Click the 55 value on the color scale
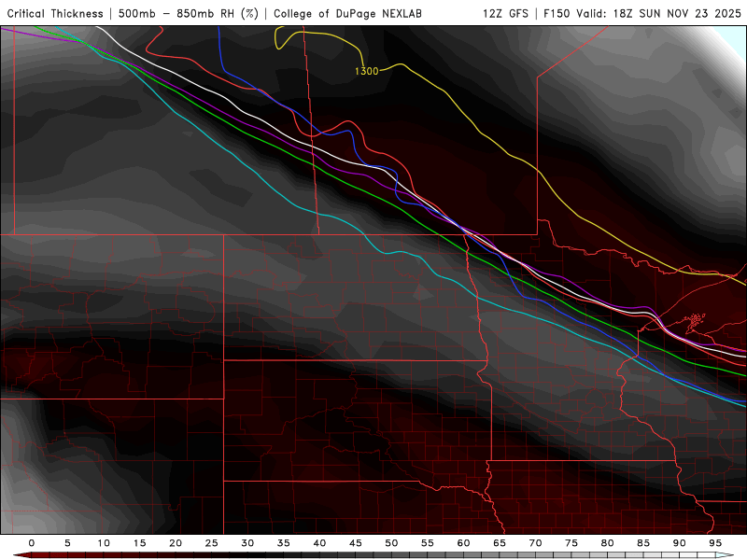 coord(428,543)
